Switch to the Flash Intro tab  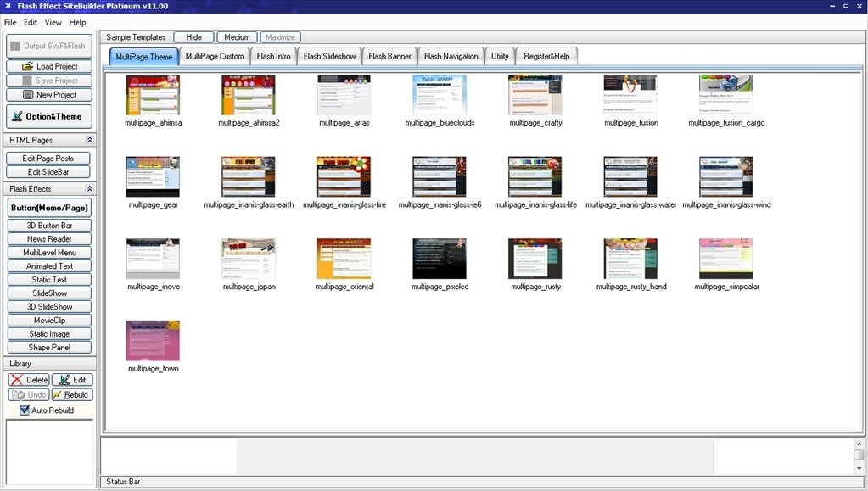[273, 56]
